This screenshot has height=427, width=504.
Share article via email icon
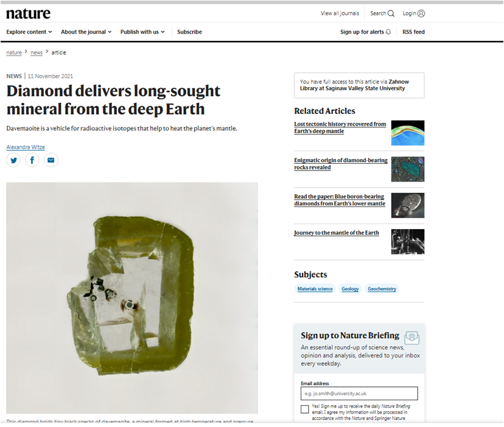tap(51, 160)
